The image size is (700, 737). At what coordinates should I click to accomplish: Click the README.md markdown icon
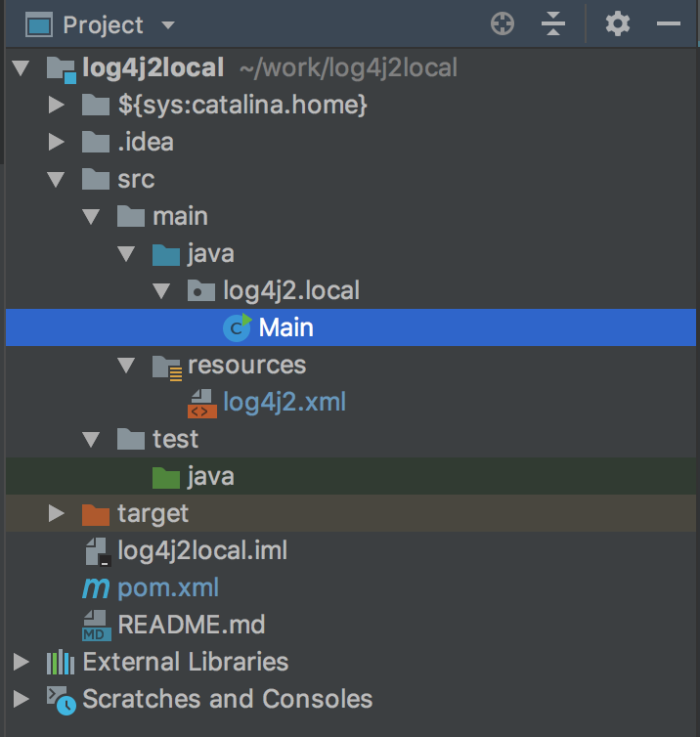[x=97, y=626]
